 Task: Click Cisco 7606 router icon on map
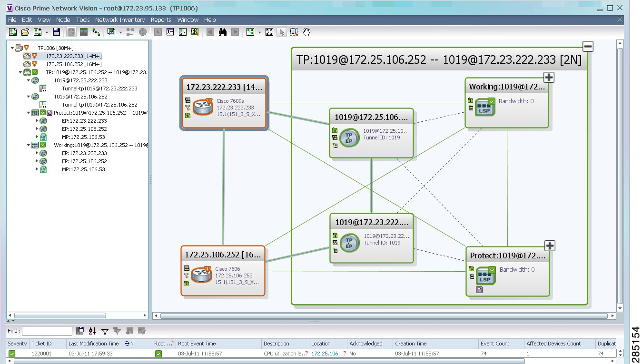(202, 275)
